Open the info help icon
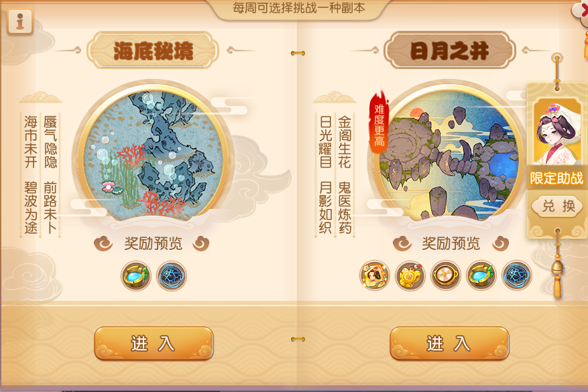The width and height of the screenshot is (588, 392). click(20, 21)
